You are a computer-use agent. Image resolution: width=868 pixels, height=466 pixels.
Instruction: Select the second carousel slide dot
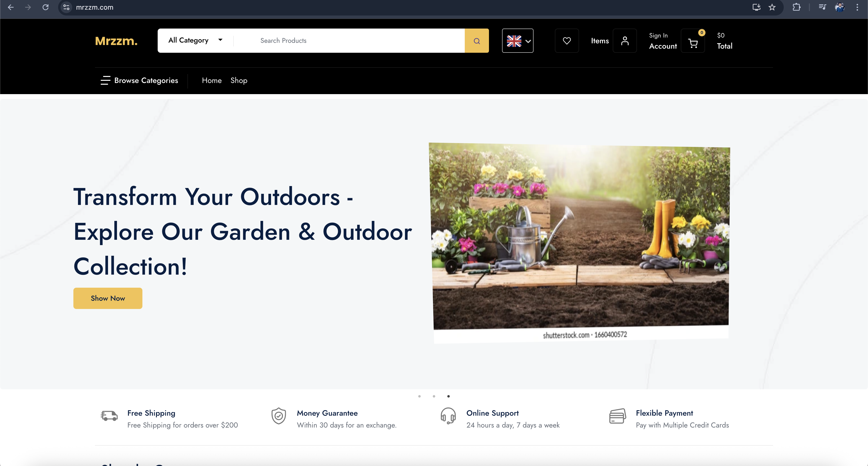pos(434,396)
